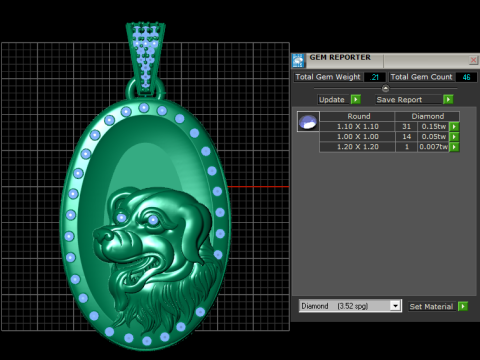
Task: Click the green arrow next to Save Report
Action: (448, 100)
